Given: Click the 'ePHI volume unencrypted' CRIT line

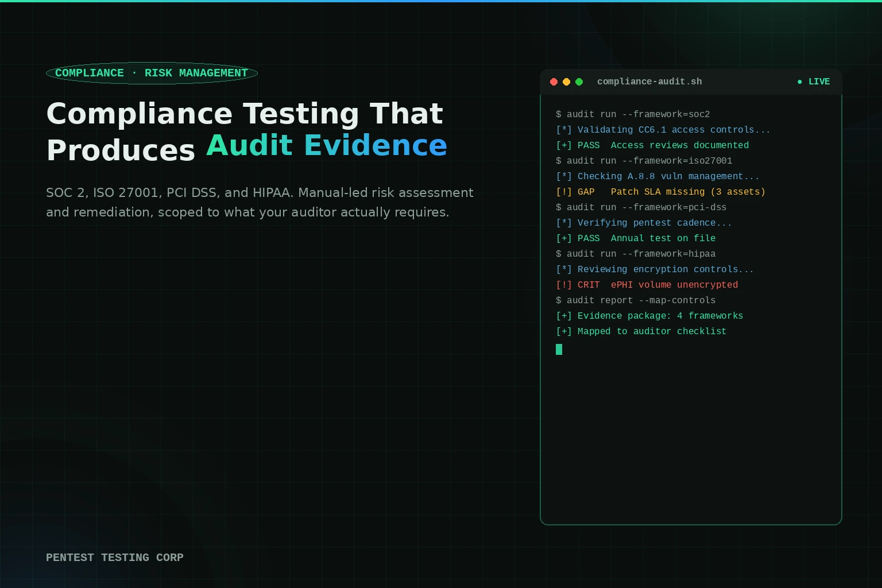Looking at the screenshot, I should click(647, 285).
